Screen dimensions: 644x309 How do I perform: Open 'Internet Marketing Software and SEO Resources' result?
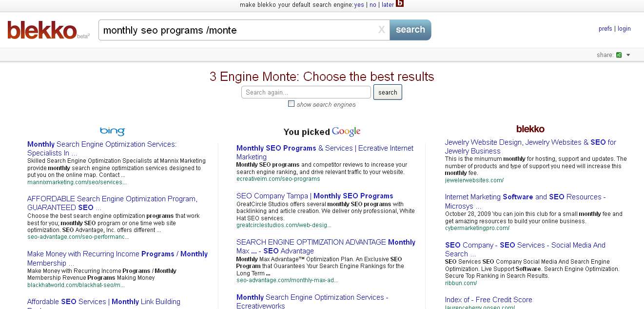click(526, 201)
